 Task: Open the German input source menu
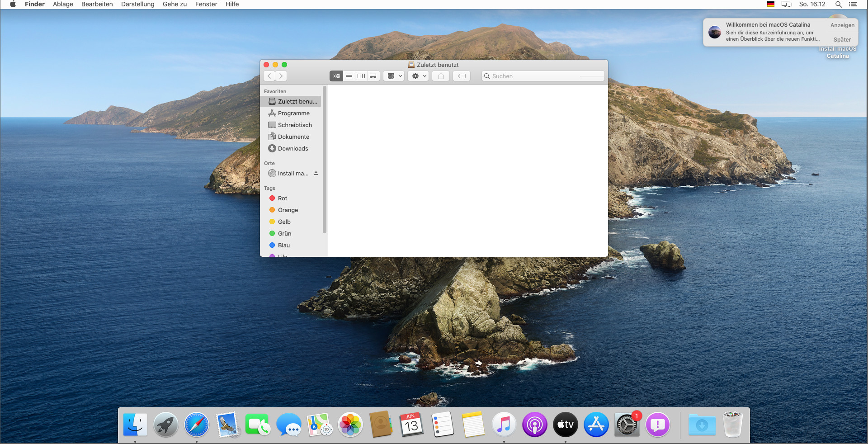[771, 4]
